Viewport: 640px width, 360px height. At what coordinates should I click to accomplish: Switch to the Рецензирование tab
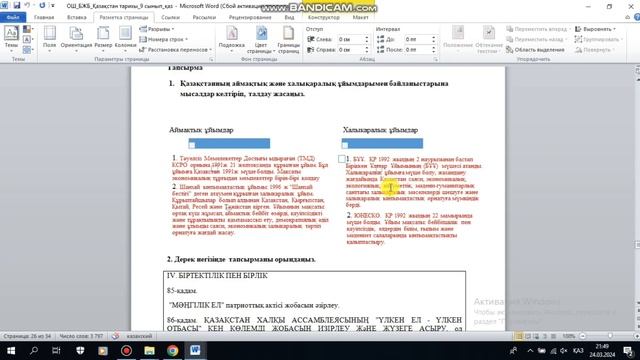(250, 18)
